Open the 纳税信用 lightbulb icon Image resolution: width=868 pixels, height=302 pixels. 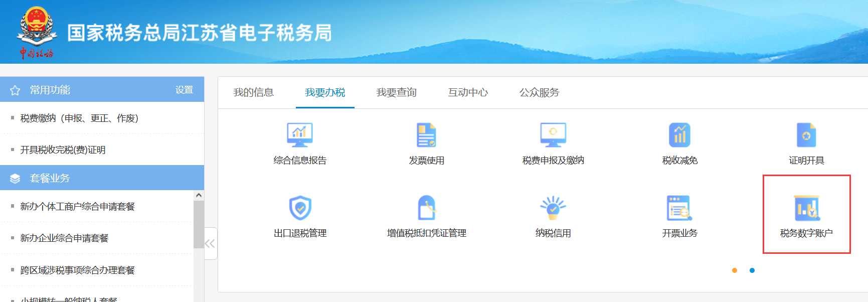coord(553,207)
